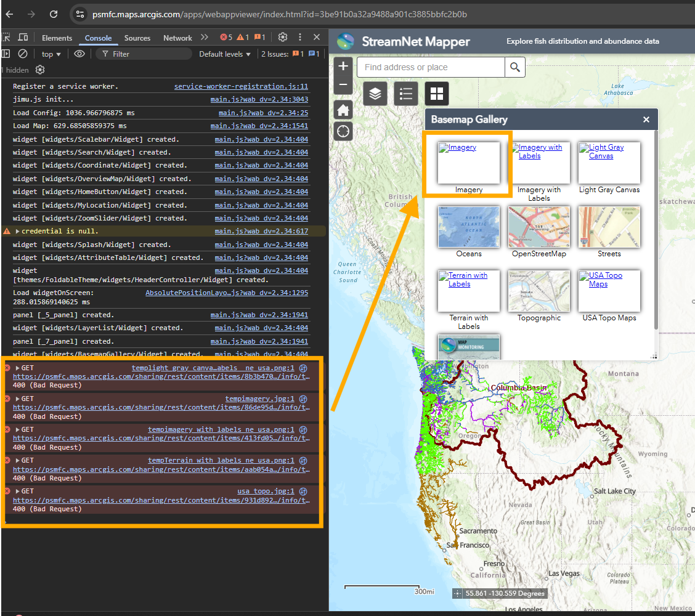The width and height of the screenshot is (695, 616).
Task: Open site information icon in address bar
Action: (x=79, y=14)
